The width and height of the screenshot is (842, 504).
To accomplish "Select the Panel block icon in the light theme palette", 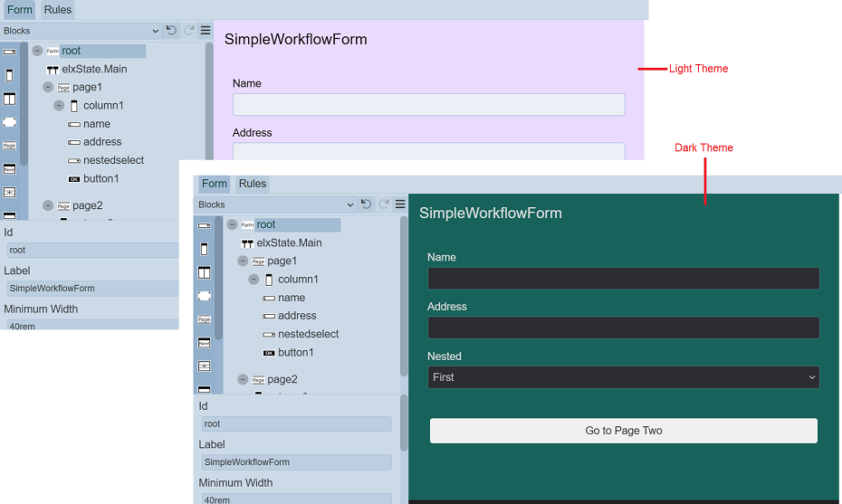I will pos(9,169).
